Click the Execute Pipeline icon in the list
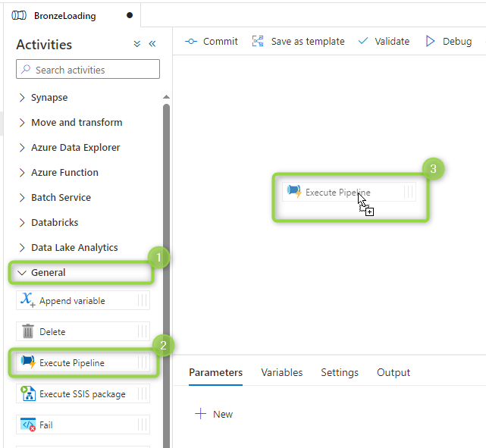This screenshot has width=486, height=448. click(28, 362)
